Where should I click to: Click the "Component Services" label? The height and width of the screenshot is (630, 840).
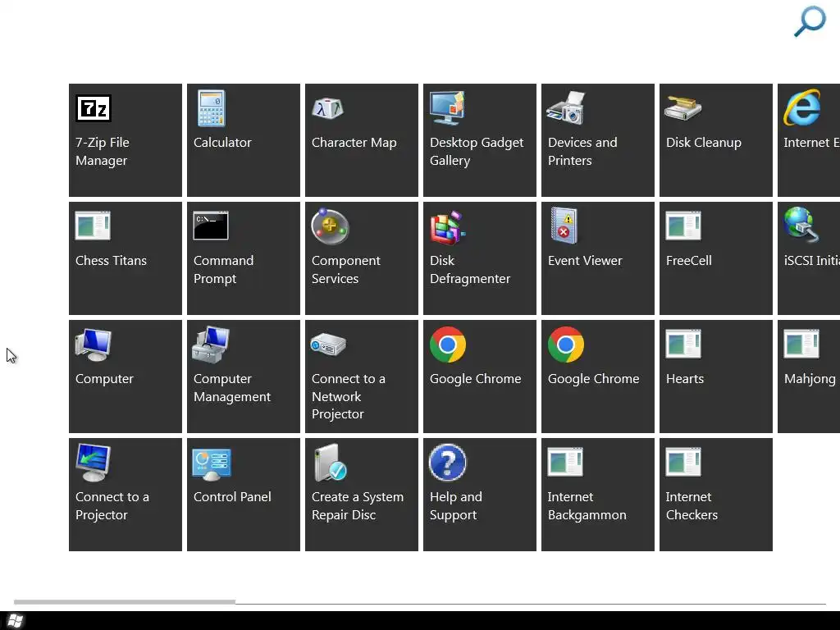345,269
